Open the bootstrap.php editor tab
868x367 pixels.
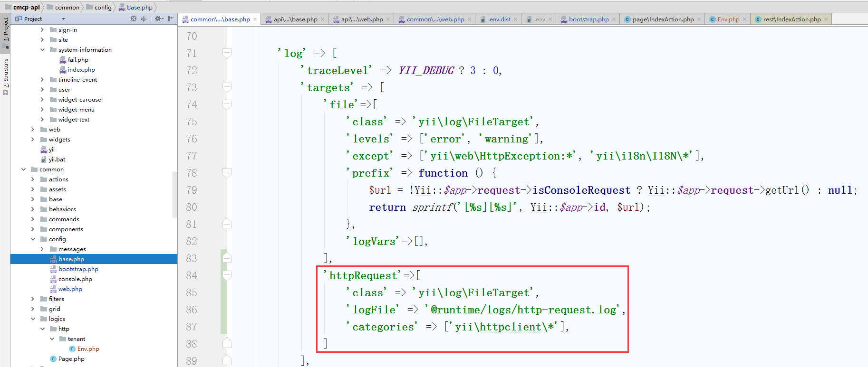tap(588, 19)
